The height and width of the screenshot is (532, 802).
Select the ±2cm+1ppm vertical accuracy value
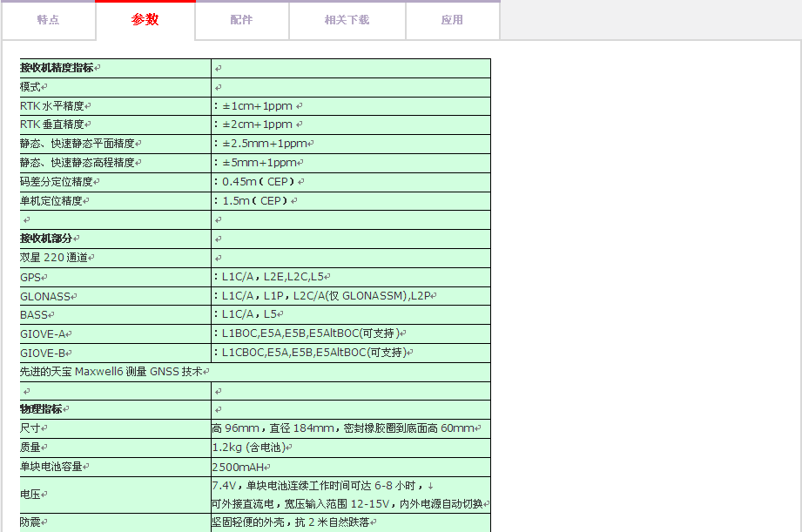pyautogui.click(x=257, y=125)
